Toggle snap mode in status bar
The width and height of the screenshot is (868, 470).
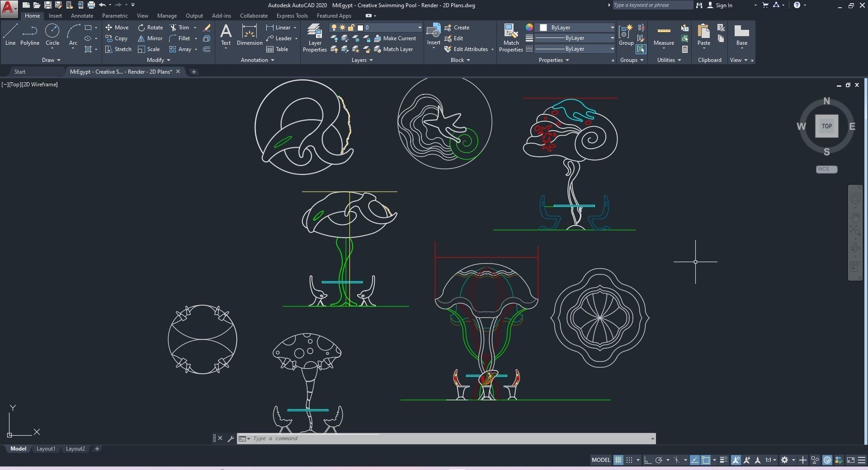pos(629,460)
